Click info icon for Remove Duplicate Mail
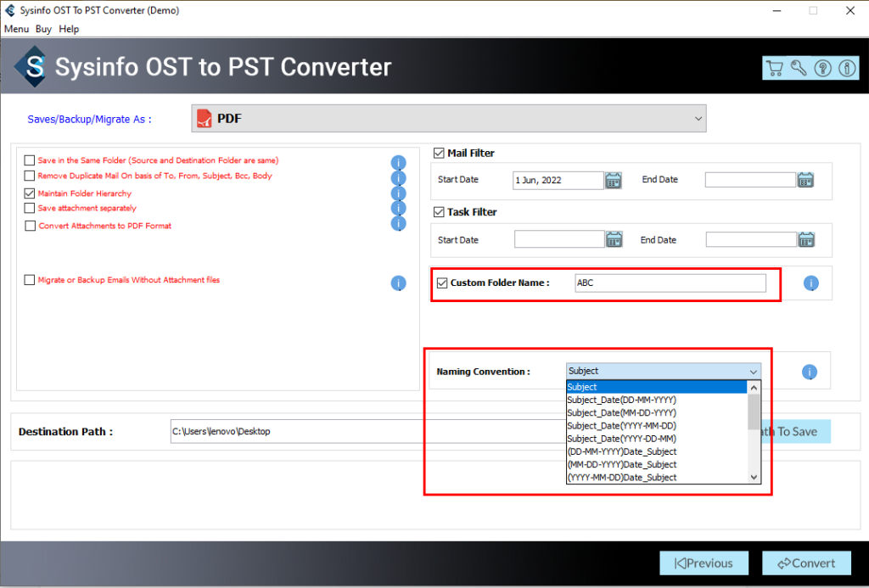This screenshot has width=869, height=588. (399, 178)
